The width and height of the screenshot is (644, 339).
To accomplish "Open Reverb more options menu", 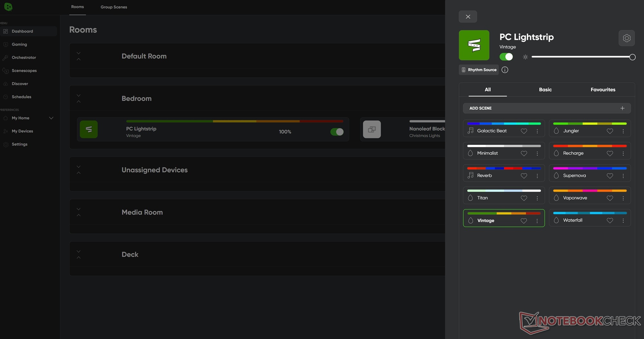I will [x=537, y=176].
